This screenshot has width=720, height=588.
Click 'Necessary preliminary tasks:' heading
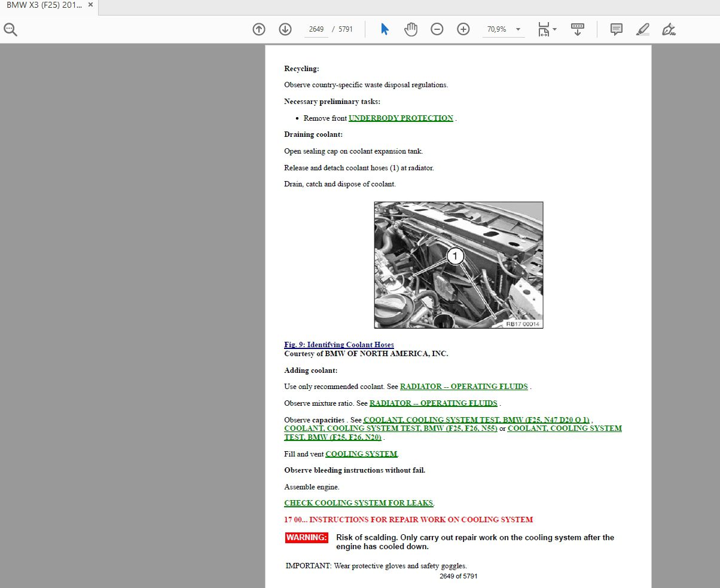pyautogui.click(x=332, y=102)
